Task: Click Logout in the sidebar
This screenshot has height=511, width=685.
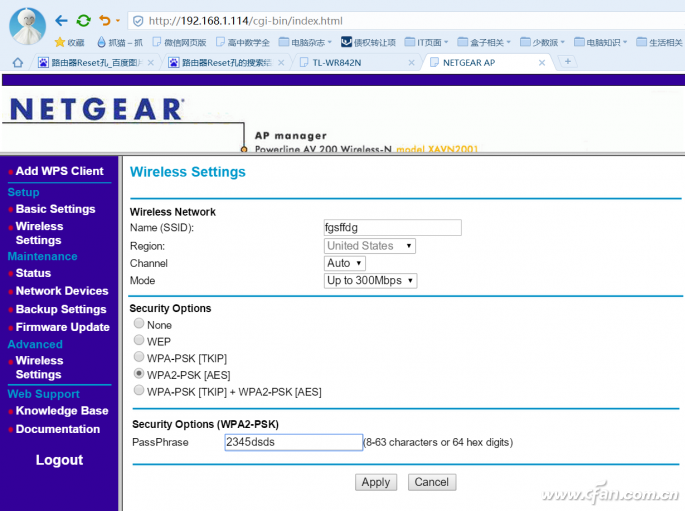Action: coord(59,460)
